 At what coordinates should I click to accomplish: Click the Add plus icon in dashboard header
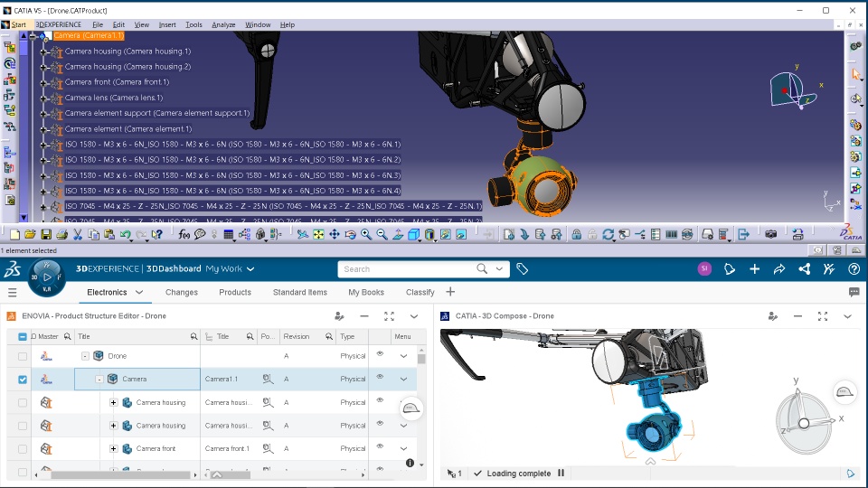click(754, 269)
